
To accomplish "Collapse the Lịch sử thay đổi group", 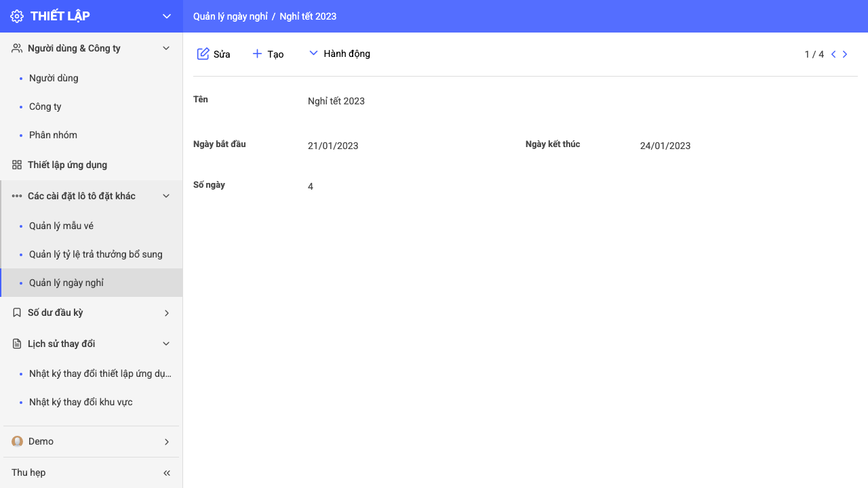I will tap(166, 344).
